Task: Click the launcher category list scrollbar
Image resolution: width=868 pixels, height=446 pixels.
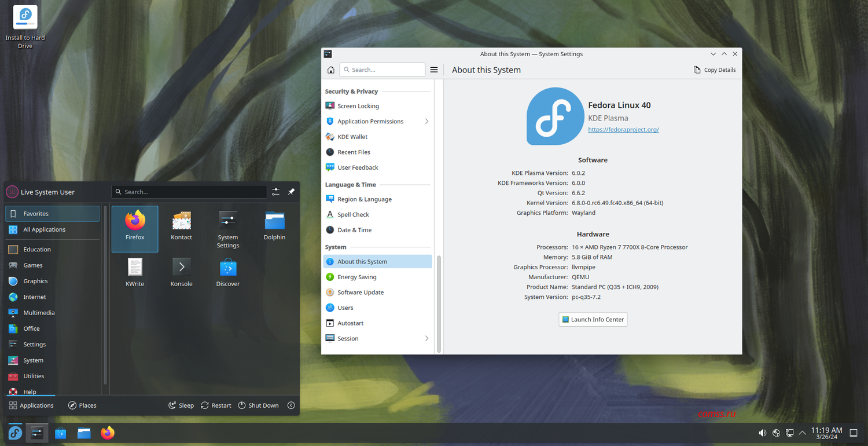Action: point(105,295)
